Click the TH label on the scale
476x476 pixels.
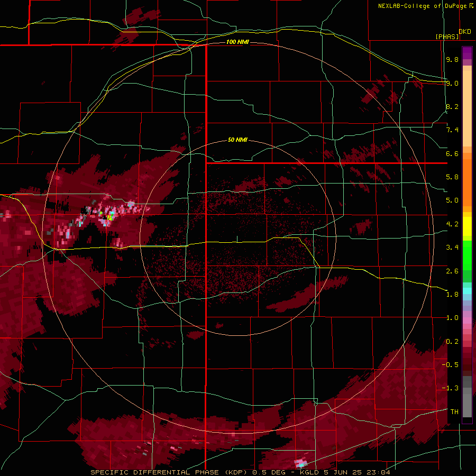(454, 411)
